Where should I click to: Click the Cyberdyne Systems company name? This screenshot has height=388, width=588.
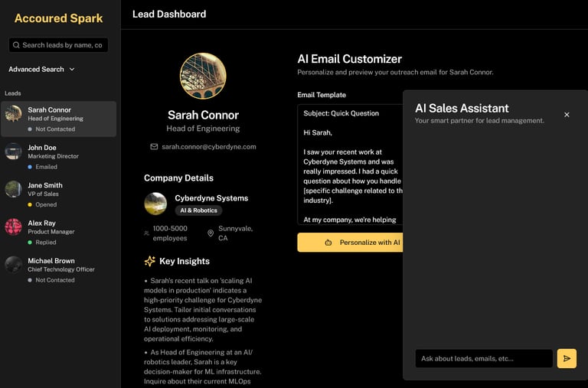tap(211, 198)
